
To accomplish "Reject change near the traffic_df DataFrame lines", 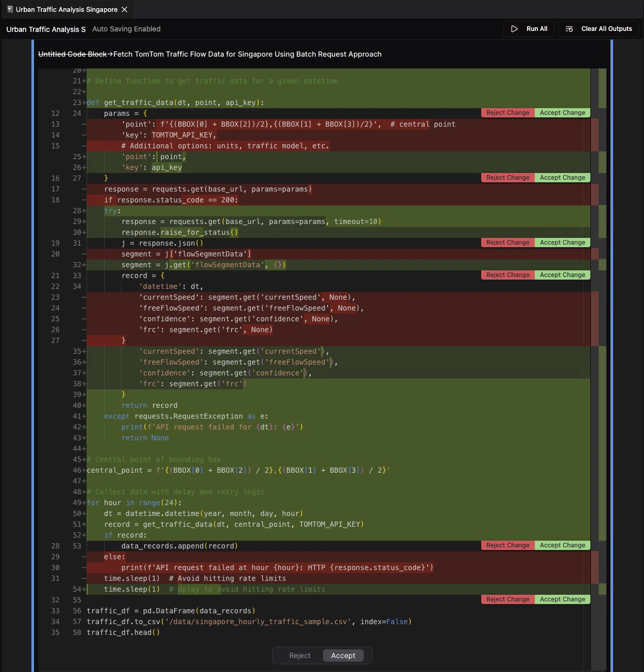I will point(507,599).
